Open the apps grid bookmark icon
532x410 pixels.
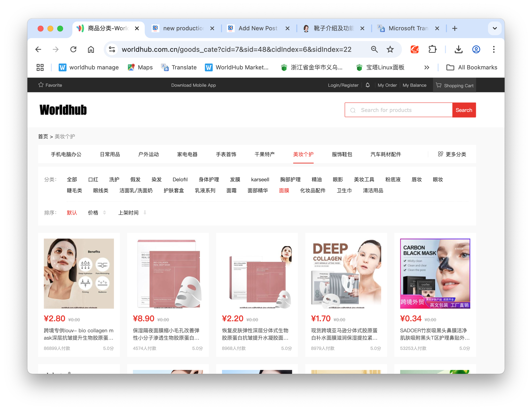coord(40,67)
